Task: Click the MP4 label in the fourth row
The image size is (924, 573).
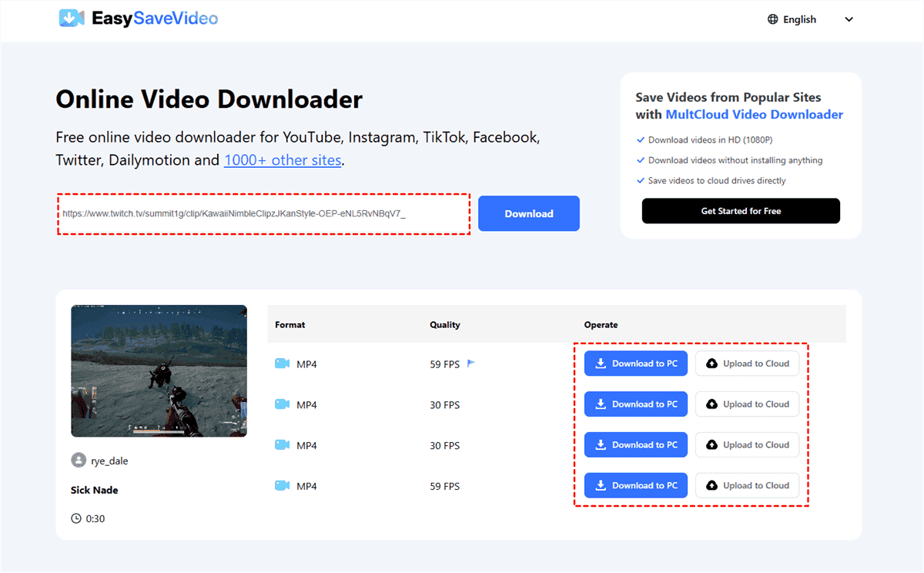Action: click(306, 486)
